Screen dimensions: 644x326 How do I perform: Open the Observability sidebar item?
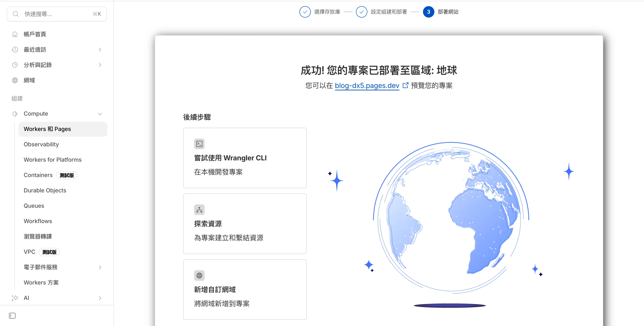(41, 144)
